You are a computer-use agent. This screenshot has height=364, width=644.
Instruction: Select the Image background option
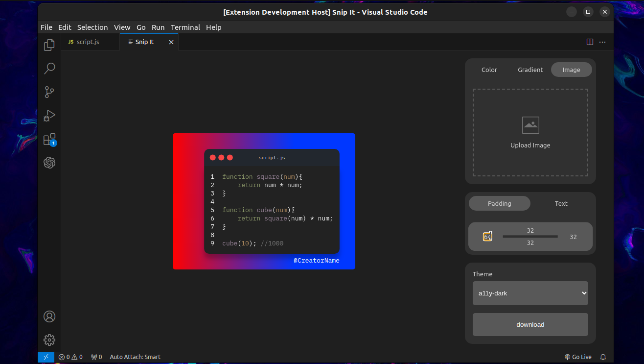[x=572, y=70]
